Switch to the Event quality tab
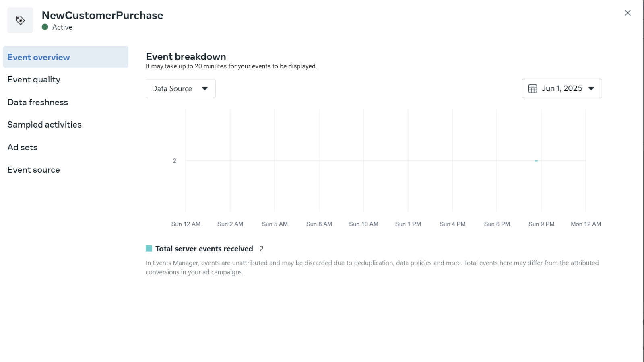The height and width of the screenshot is (362, 644). coord(34,80)
